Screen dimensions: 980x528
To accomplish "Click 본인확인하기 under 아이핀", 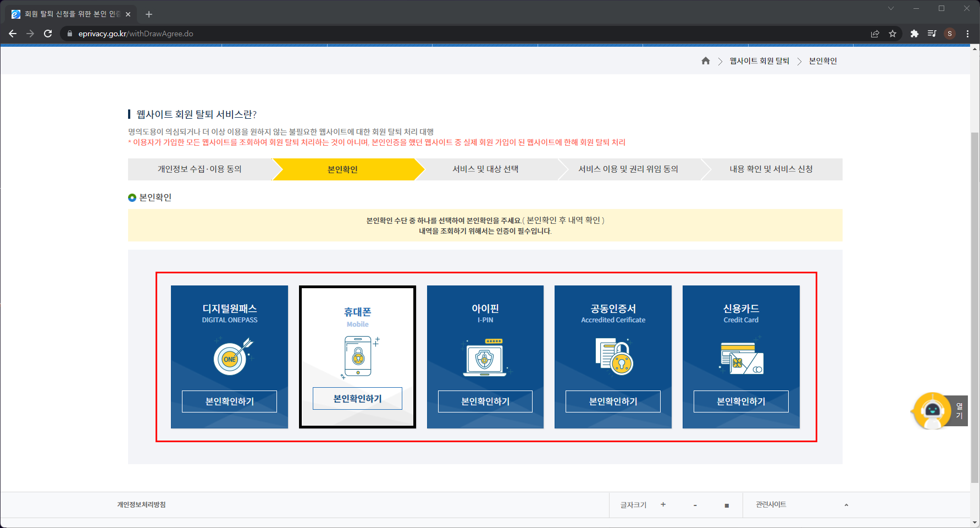I will (x=485, y=402).
